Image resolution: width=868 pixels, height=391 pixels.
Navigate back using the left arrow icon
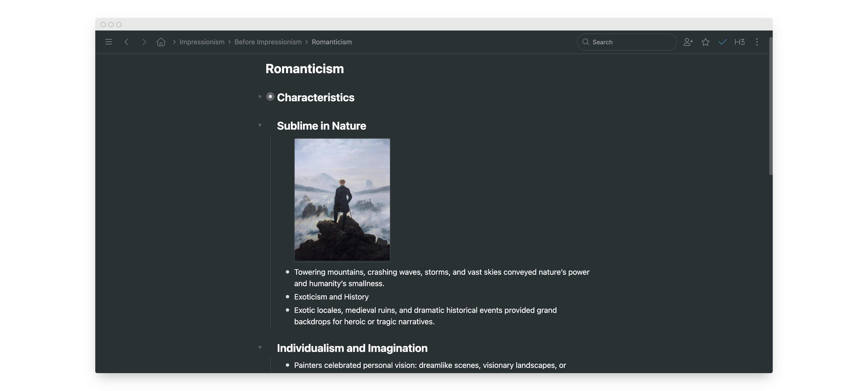(x=126, y=42)
